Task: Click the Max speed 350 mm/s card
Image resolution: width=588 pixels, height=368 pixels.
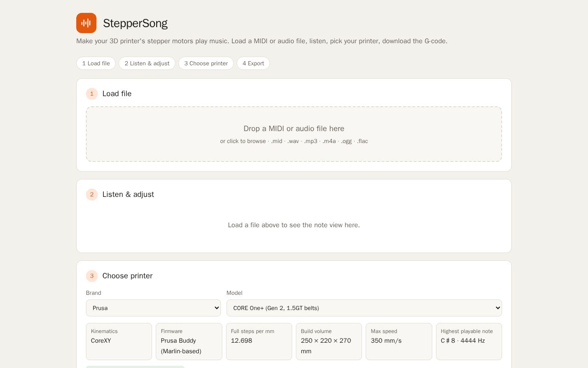Action: (x=399, y=341)
